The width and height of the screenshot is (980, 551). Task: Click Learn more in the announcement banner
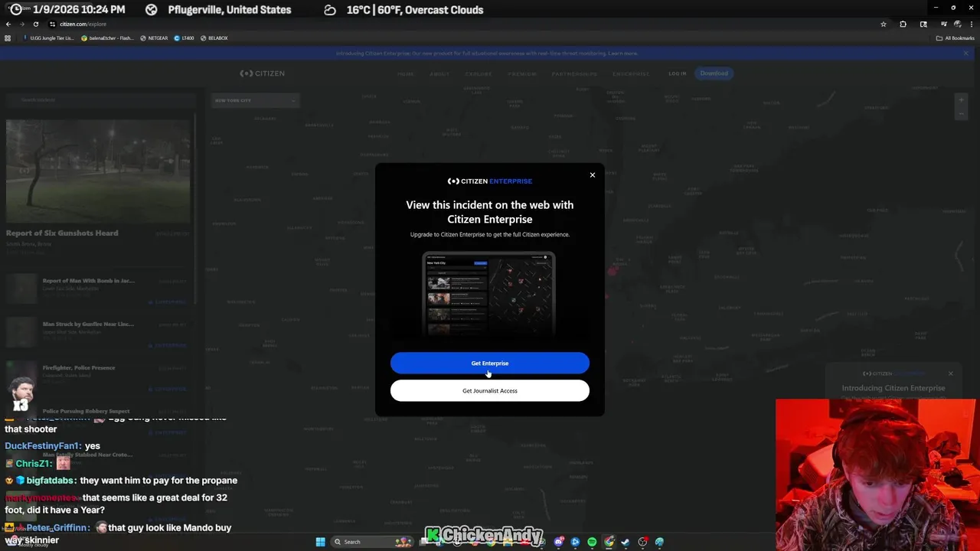click(x=622, y=54)
